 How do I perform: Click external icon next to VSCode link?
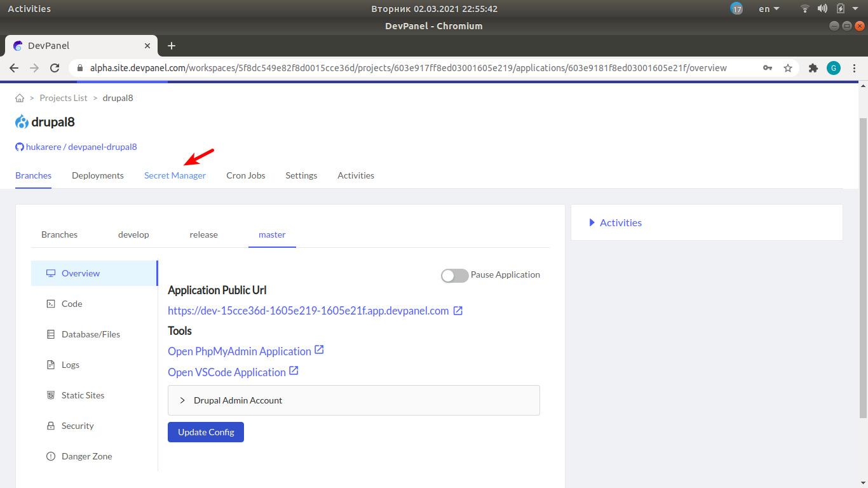pyautogui.click(x=294, y=371)
